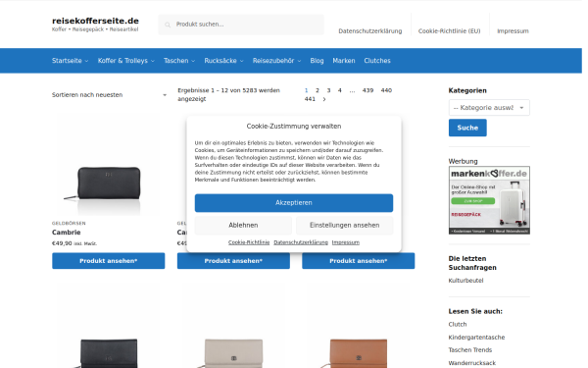The width and height of the screenshot is (588, 368).
Task: Open the Cookie-Richtlinie (EU) header link
Action: pos(449,31)
